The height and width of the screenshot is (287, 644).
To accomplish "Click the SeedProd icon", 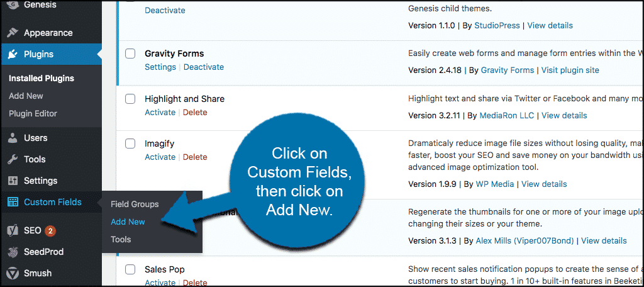I will (x=13, y=252).
